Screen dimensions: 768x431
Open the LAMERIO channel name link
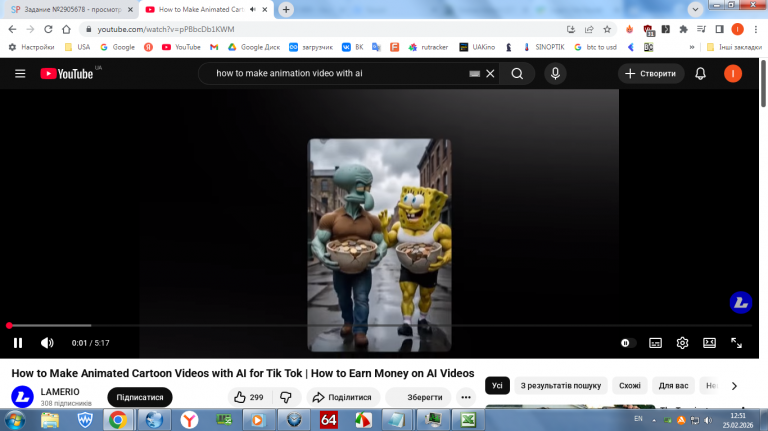(60, 392)
